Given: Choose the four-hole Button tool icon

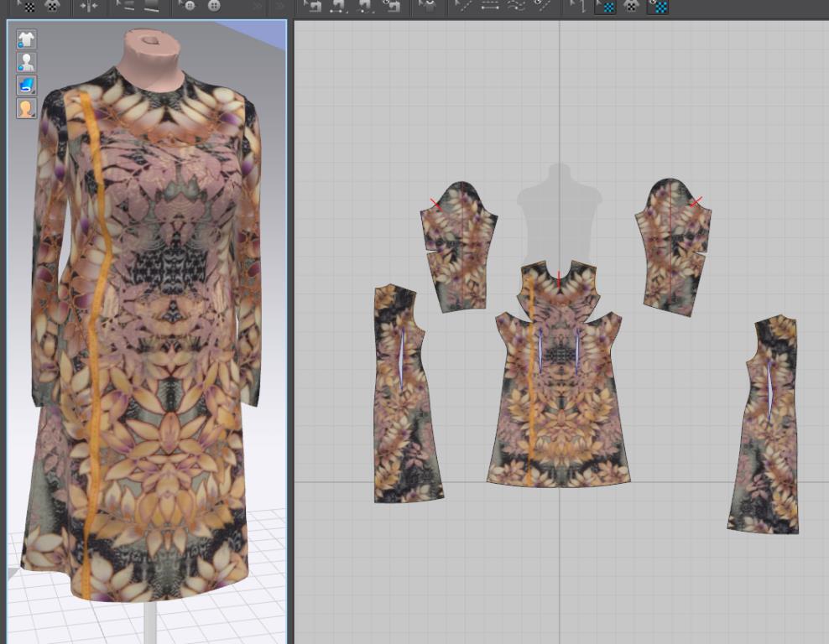Looking at the screenshot, I should point(214,6).
